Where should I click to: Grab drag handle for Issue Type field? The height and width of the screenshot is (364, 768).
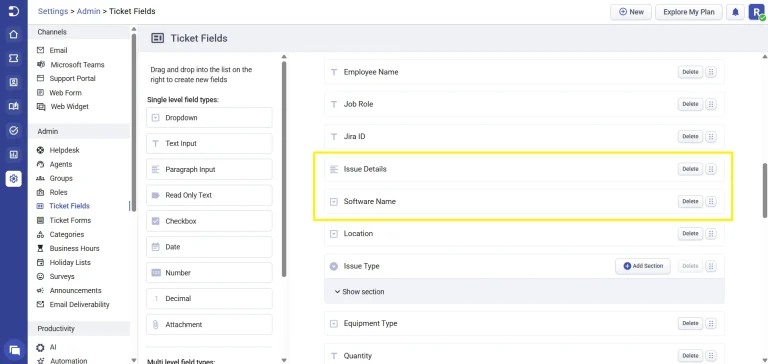point(711,266)
